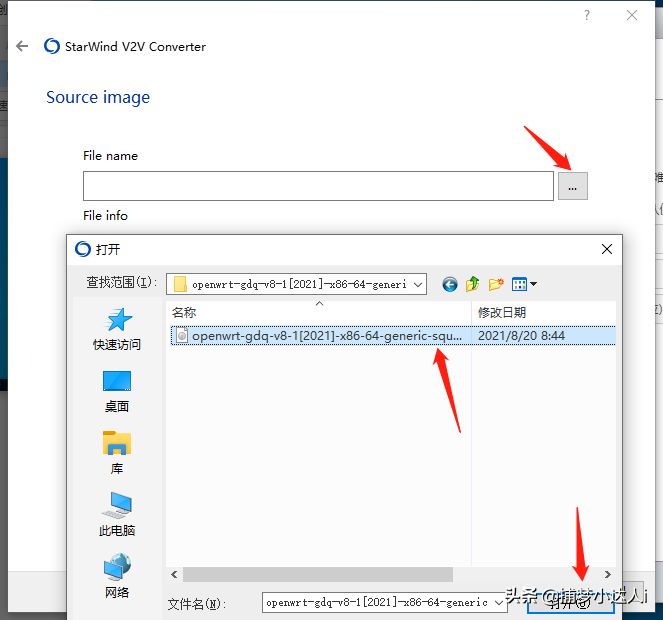Screen dimensions: 663x620
Task: Create a new folder in dialog
Action: [496, 284]
